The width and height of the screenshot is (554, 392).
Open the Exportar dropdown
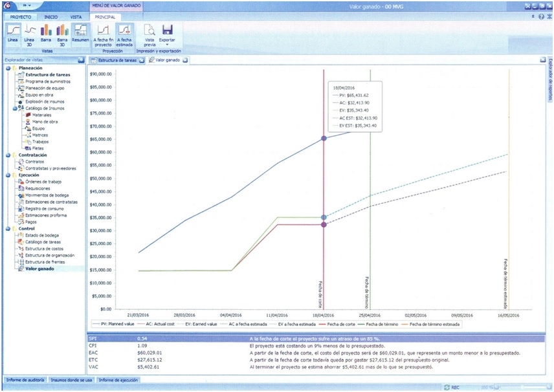167,33
